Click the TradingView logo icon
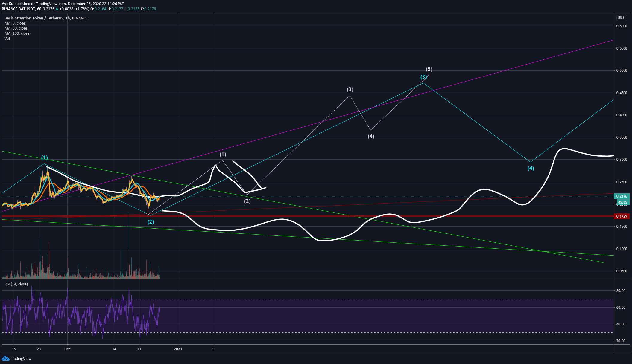632x364 pixels. [5, 358]
